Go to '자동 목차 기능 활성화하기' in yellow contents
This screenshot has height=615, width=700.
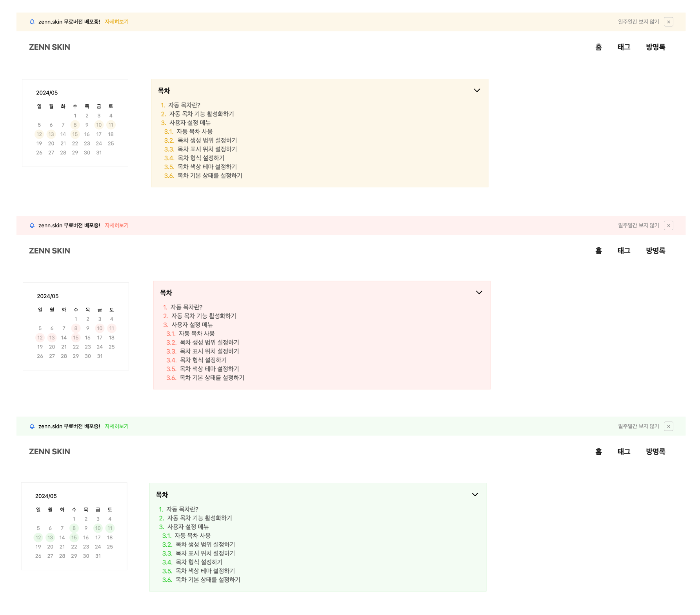click(202, 114)
